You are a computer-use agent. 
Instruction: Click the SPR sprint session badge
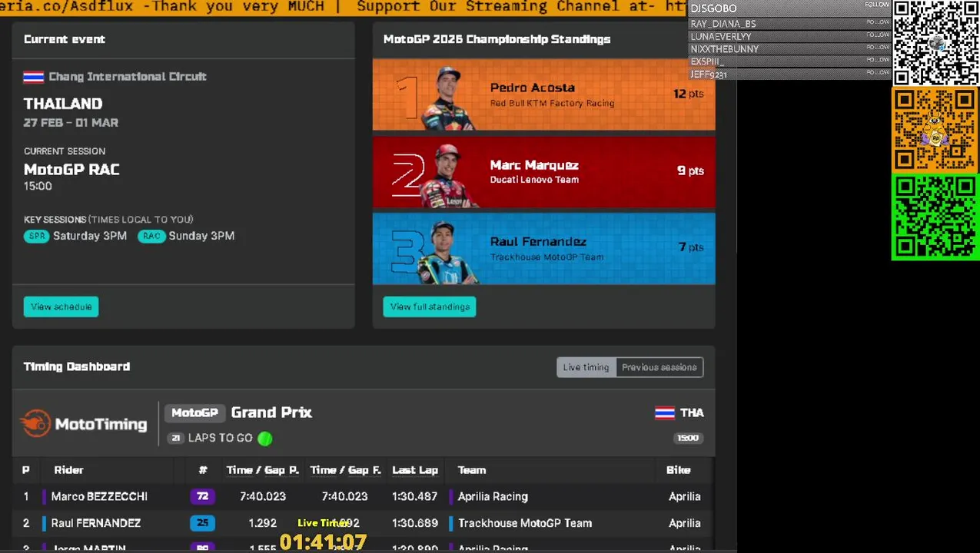coord(37,237)
